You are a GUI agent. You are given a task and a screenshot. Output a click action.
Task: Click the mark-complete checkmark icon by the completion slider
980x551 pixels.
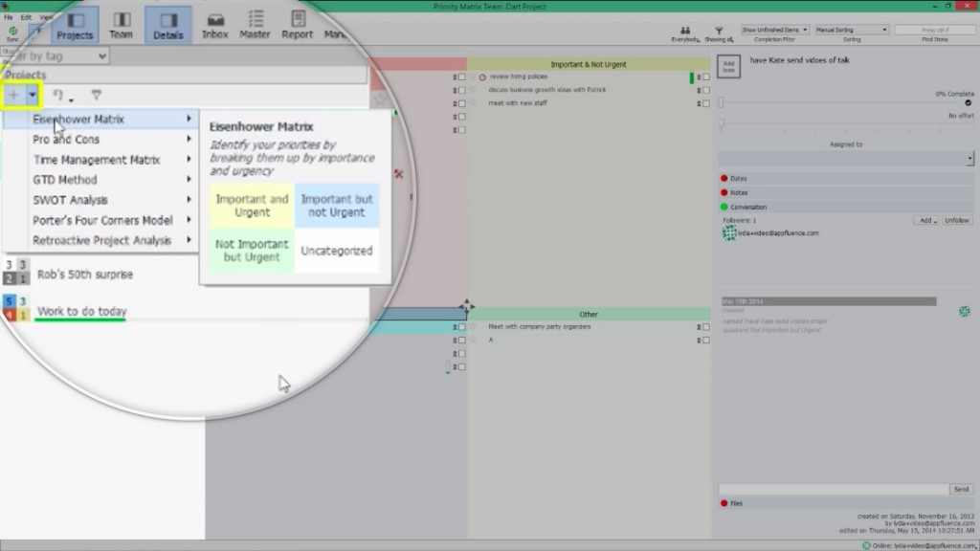coord(969,103)
